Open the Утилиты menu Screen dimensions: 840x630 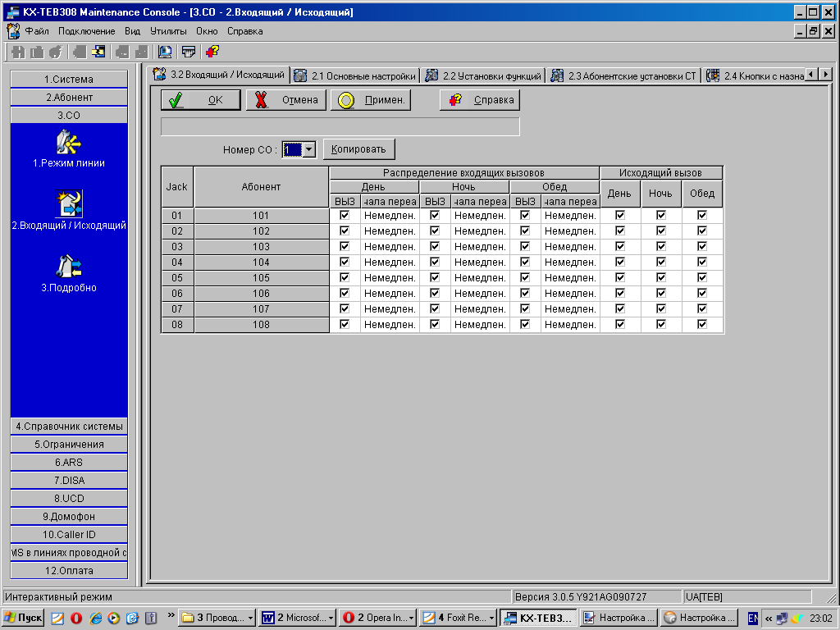pyautogui.click(x=168, y=31)
